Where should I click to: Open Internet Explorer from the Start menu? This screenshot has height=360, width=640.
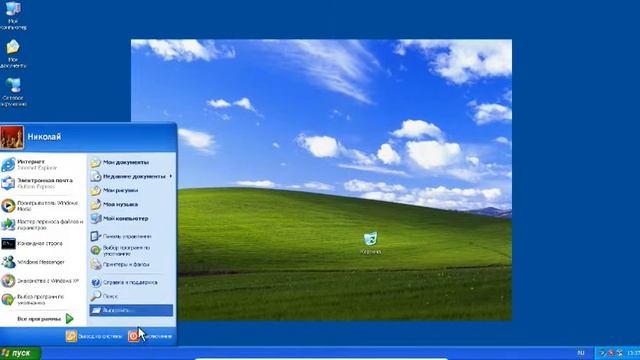pyautogui.click(x=43, y=164)
